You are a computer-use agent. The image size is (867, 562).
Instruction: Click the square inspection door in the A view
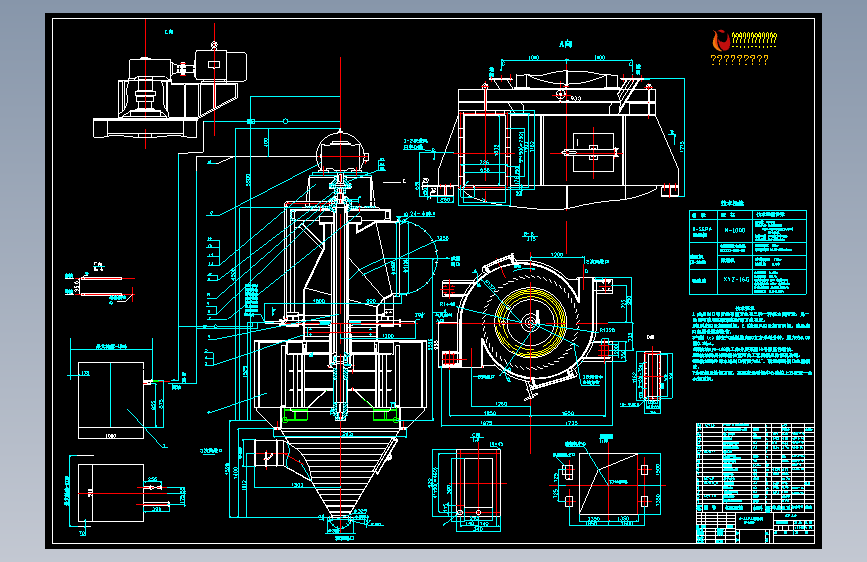point(593,152)
